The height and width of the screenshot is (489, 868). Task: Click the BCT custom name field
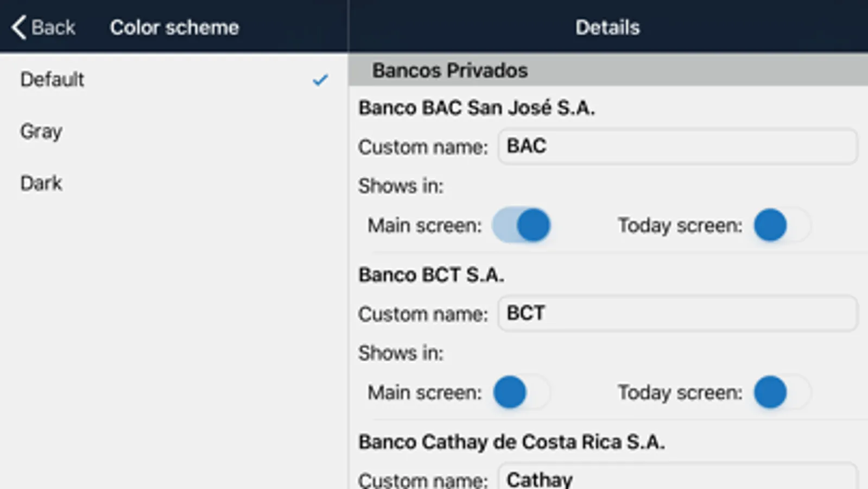click(677, 314)
